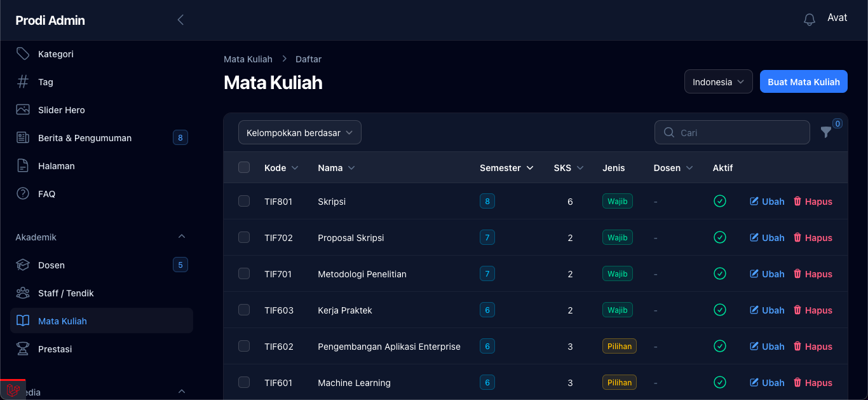Open the Kelompokkan berdasar dropdown
This screenshot has height=400, width=868.
[x=299, y=133]
